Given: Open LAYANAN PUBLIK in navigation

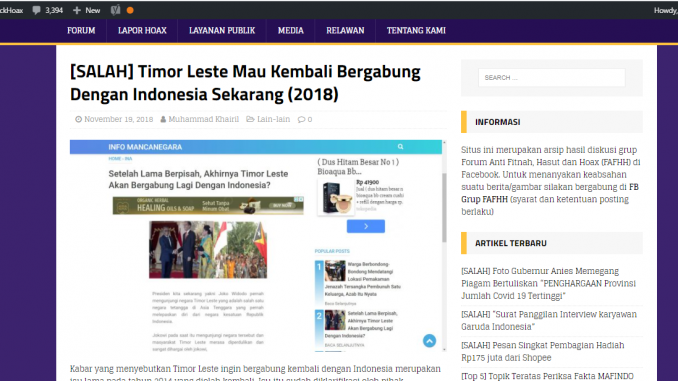Looking at the screenshot, I should point(222,30).
